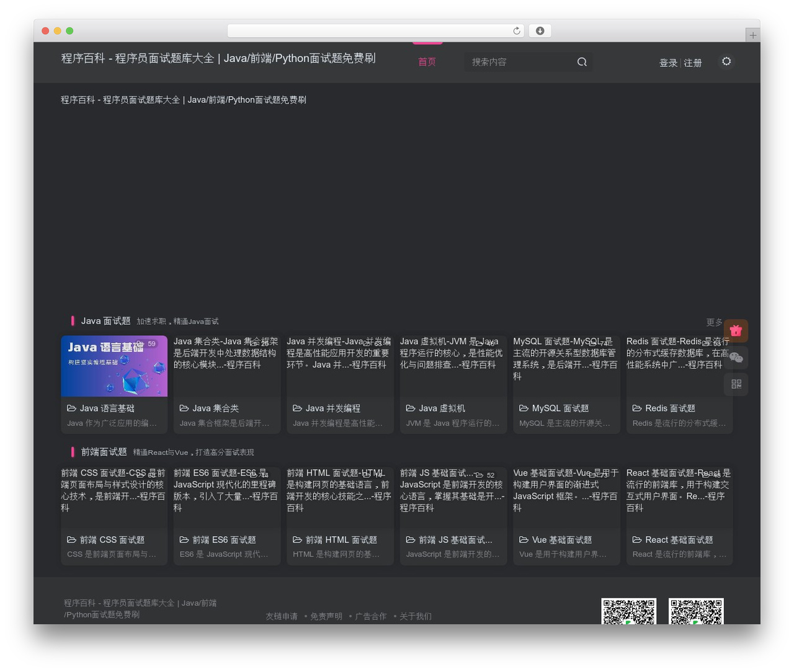794x672 pixels.
Task: Click the Java 面试题 section heading
Action: tap(106, 321)
